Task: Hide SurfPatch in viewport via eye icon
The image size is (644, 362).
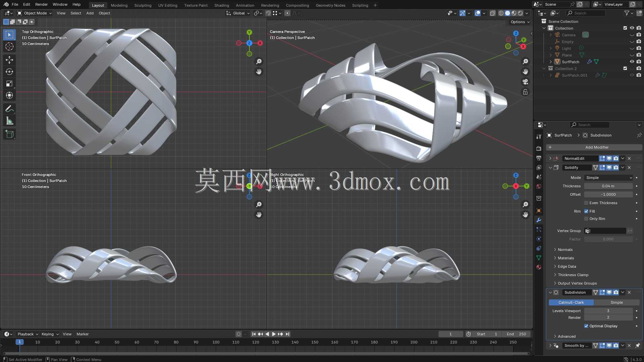Action: 632,62
